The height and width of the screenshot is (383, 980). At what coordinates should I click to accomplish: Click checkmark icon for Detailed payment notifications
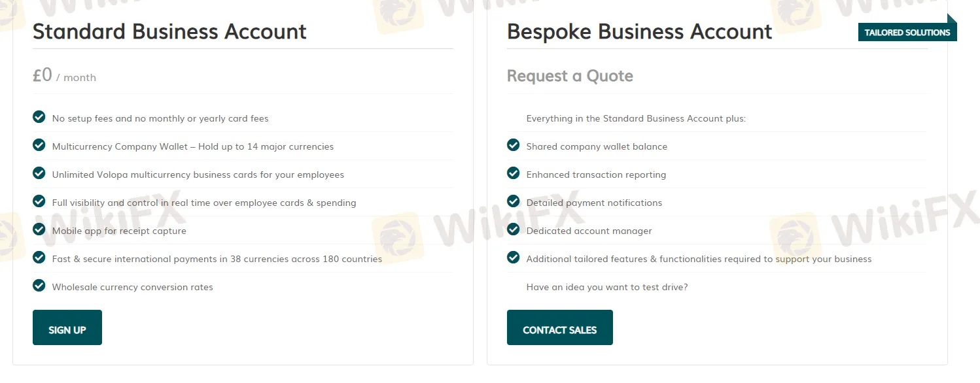pyautogui.click(x=514, y=201)
